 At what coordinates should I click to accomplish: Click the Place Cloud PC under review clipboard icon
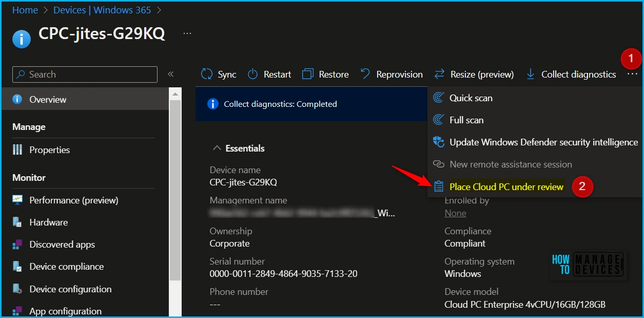pyautogui.click(x=439, y=186)
